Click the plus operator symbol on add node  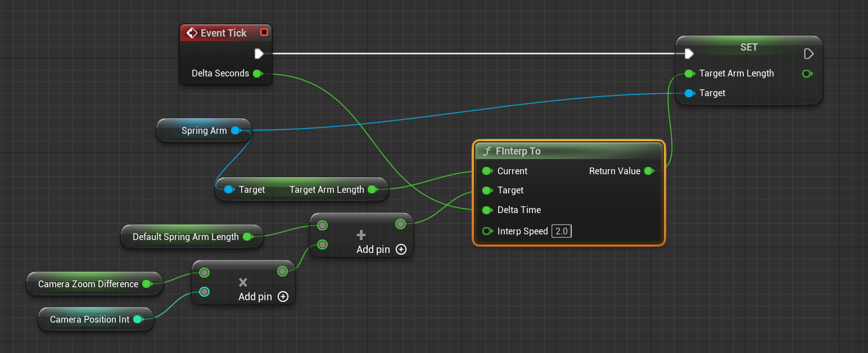tap(361, 235)
